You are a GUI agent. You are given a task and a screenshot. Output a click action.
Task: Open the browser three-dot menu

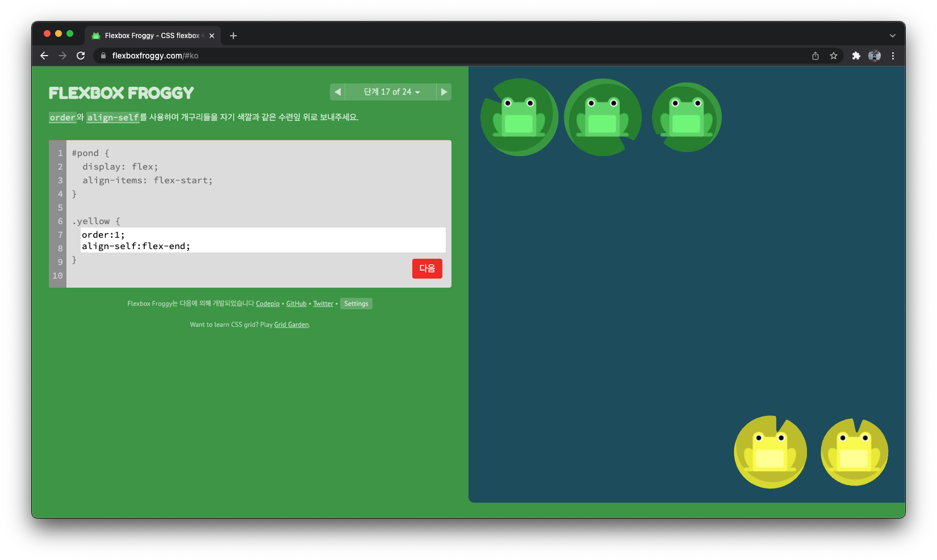pyautogui.click(x=893, y=56)
